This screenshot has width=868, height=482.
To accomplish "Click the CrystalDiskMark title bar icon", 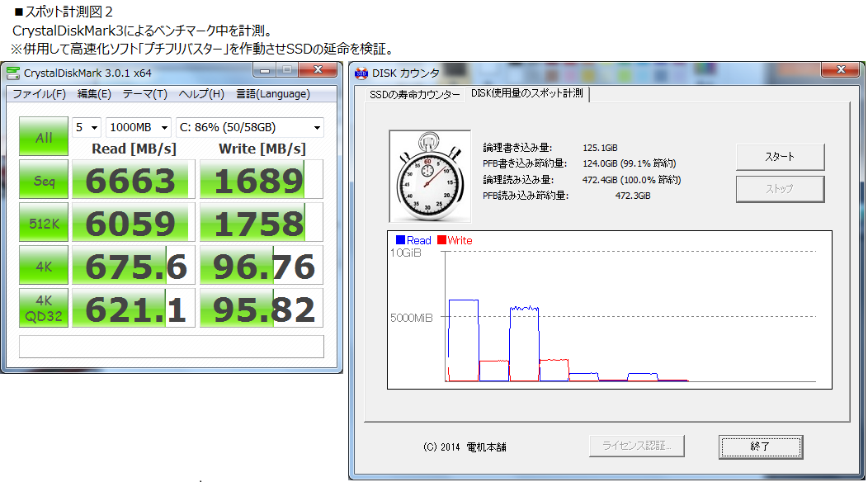I will click(13, 73).
